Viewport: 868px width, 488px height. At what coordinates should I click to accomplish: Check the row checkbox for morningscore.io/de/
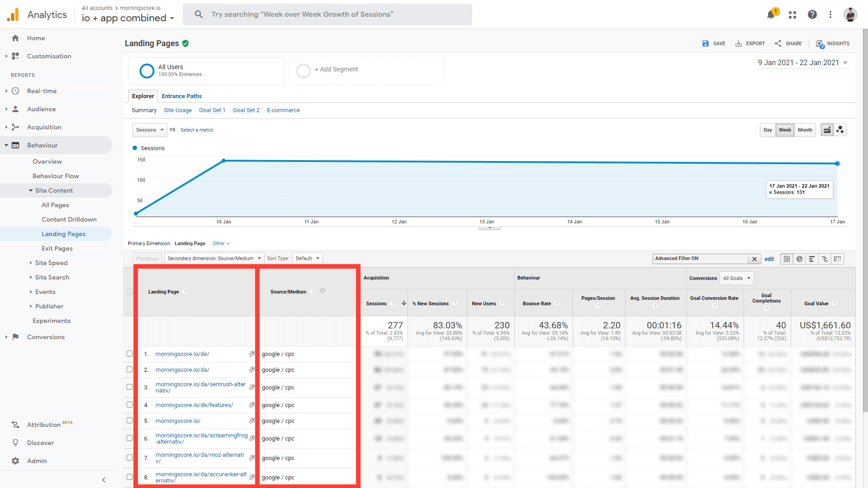click(129, 354)
